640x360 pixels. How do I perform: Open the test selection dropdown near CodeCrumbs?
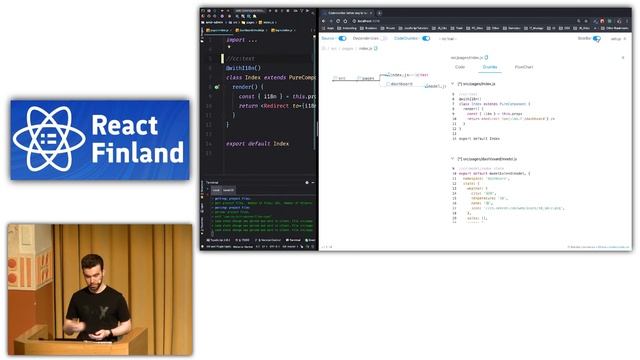(x=448, y=39)
